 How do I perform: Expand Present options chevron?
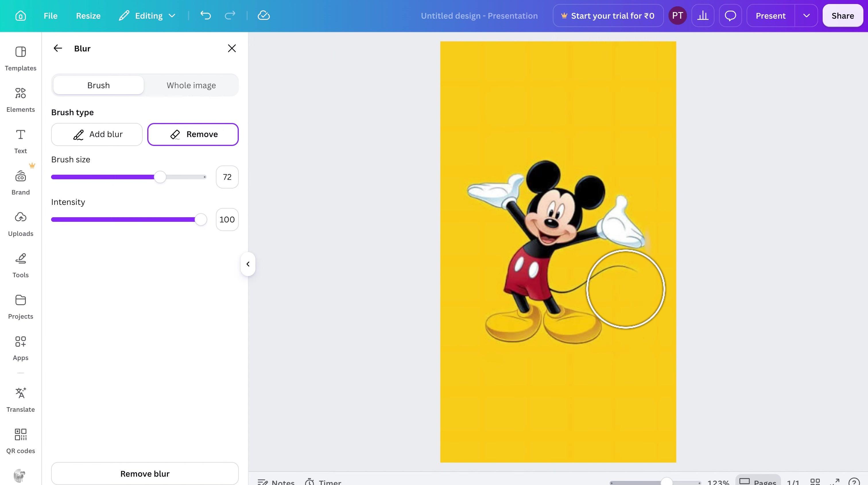coord(806,16)
